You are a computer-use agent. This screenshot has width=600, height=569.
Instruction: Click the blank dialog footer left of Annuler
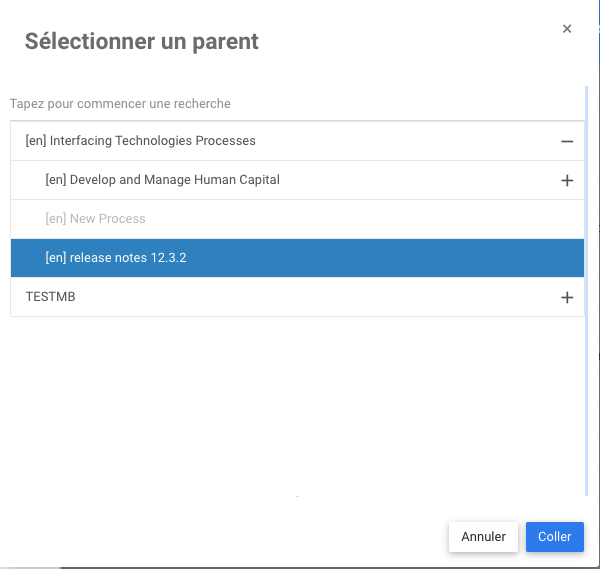click(220, 537)
